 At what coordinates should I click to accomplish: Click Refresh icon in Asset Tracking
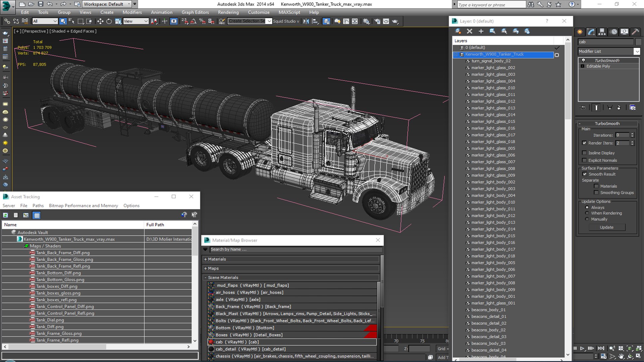(x=6, y=215)
